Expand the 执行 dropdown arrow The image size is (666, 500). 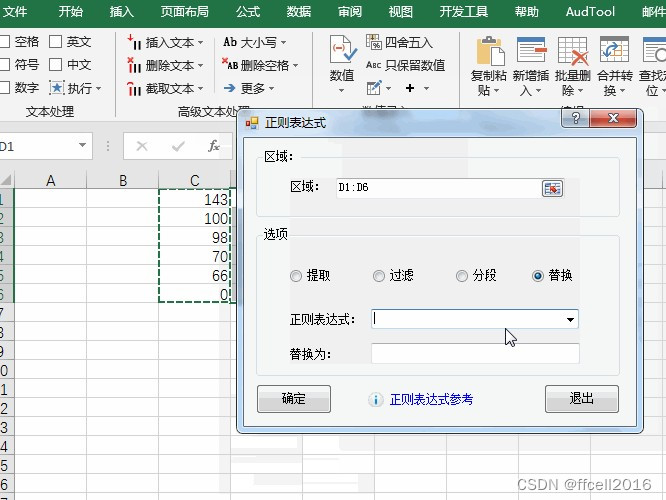[99, 88]
